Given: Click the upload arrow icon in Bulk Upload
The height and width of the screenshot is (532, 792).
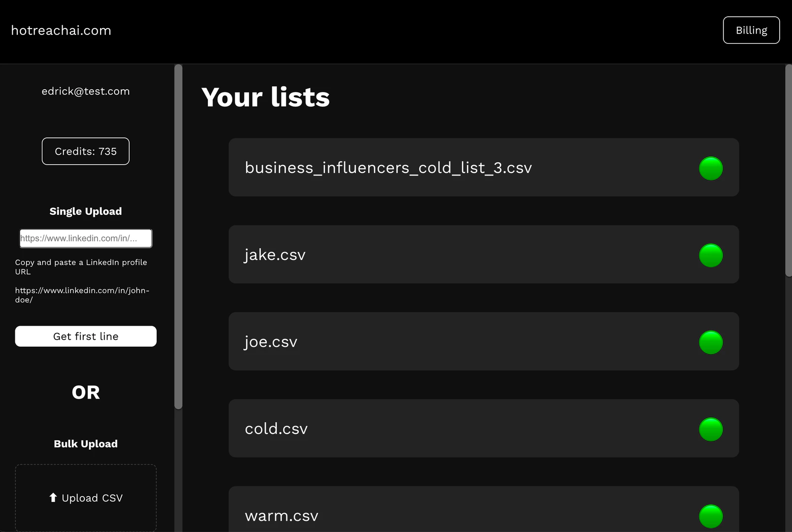Looking at the screenshot, I should tap(53, 498).
